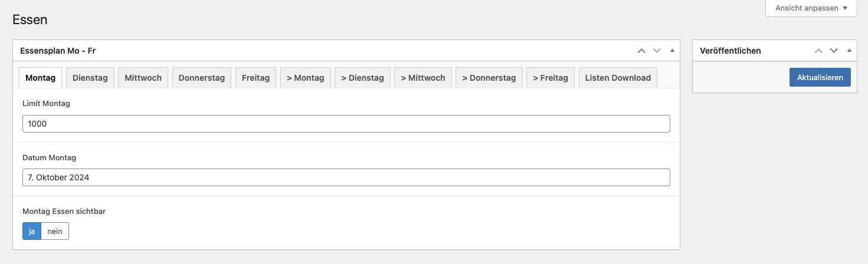Go to the Freitag tab

(256, 78)
